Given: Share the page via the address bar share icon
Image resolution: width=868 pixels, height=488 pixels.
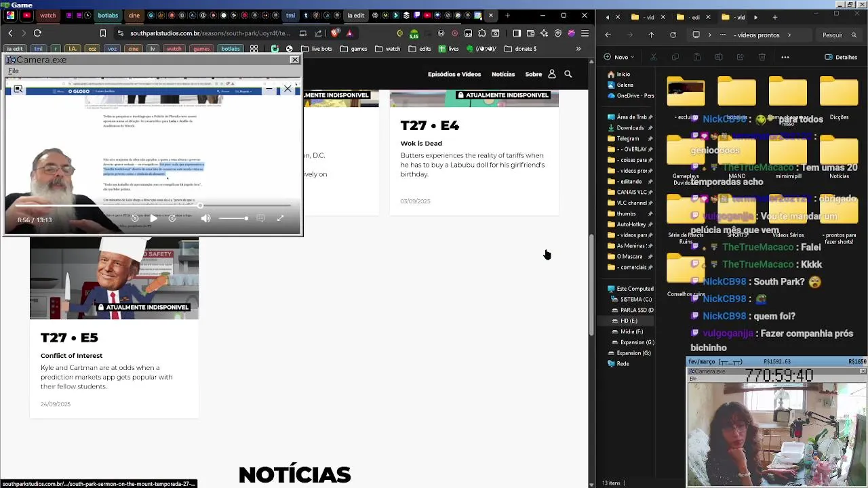Looking at the screenshot, I should [318, 33].
